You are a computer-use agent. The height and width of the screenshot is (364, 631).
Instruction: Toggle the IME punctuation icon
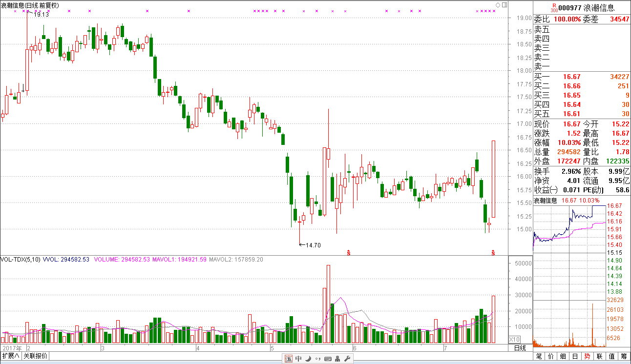[x=317, y=359]
